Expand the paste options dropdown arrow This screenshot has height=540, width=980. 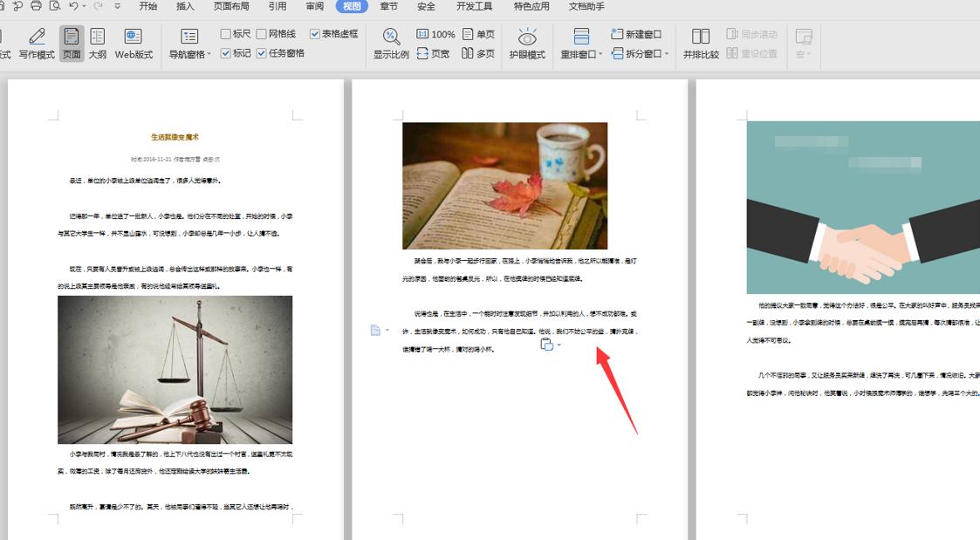coord(559,345)
